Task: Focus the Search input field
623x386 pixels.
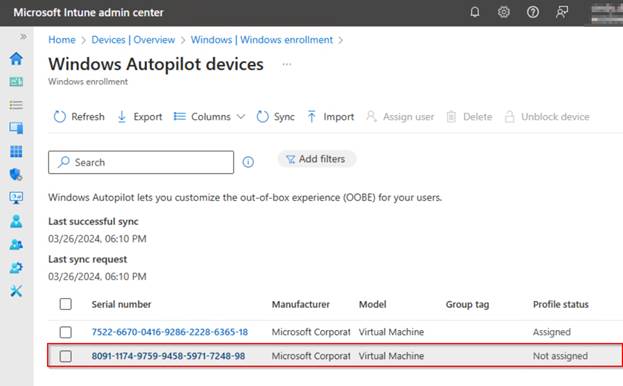Action: [x=141, y=162]
